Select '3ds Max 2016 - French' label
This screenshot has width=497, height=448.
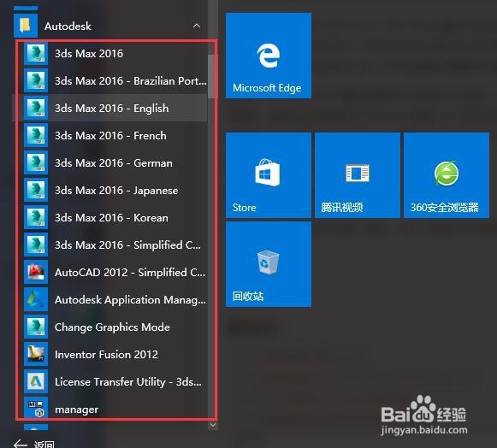pos(110,136)
